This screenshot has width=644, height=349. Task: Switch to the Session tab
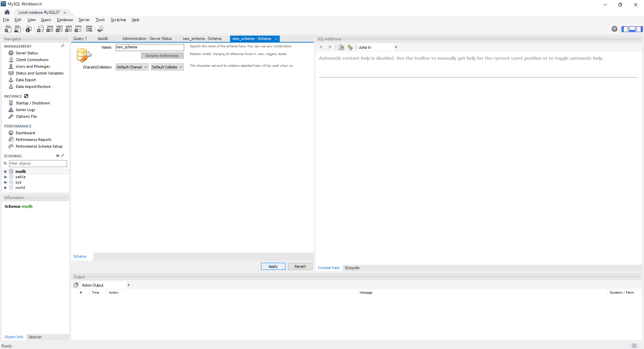pyautogui.click(x=35, y=337)
